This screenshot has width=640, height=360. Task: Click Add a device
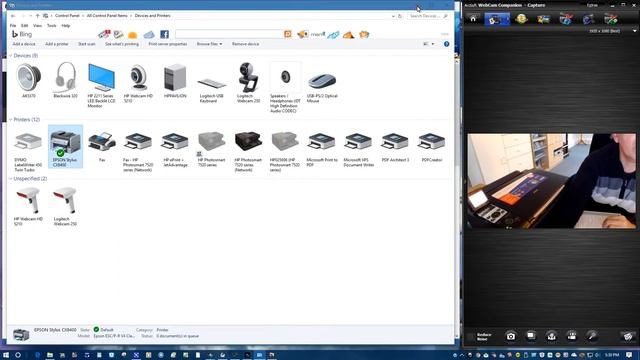24,44
